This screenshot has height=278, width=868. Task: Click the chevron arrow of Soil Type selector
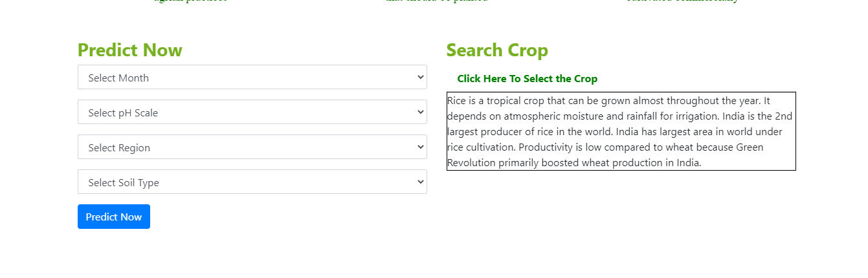[421, 182]
